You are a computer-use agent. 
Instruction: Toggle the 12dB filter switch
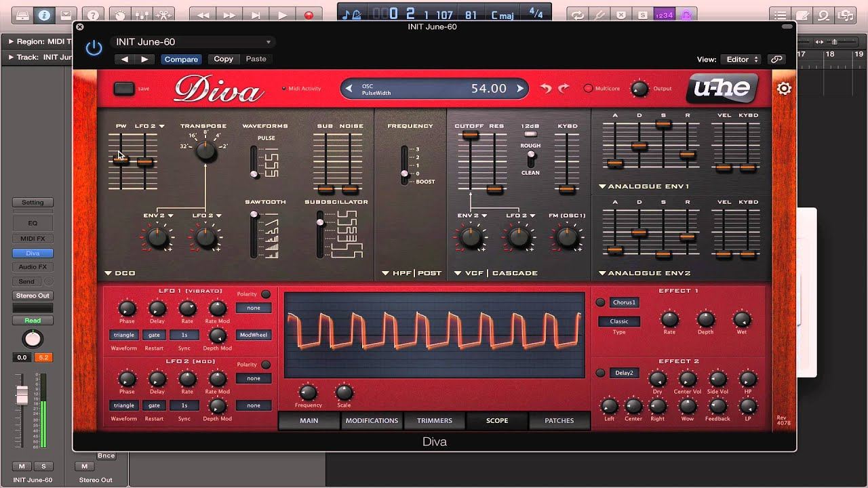click(530, 134)
